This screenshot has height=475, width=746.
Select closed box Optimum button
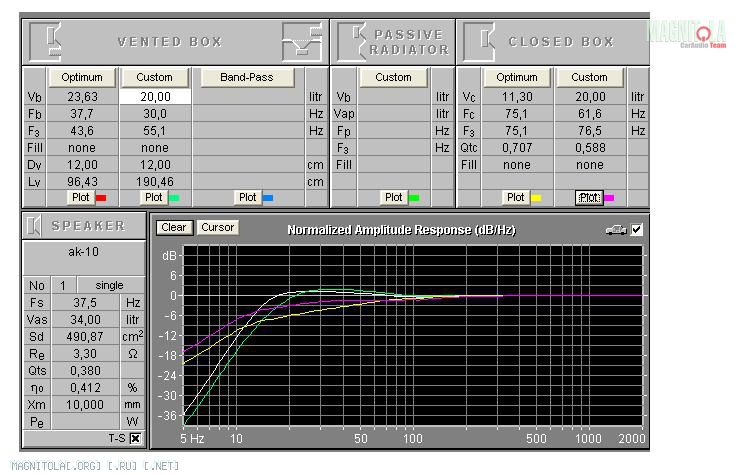517,78
